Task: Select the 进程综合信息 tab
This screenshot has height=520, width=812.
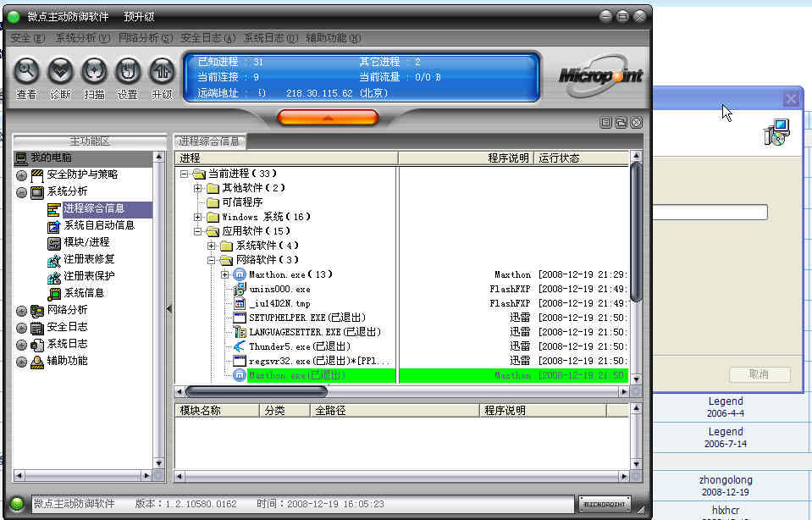Action: point(209,141)
